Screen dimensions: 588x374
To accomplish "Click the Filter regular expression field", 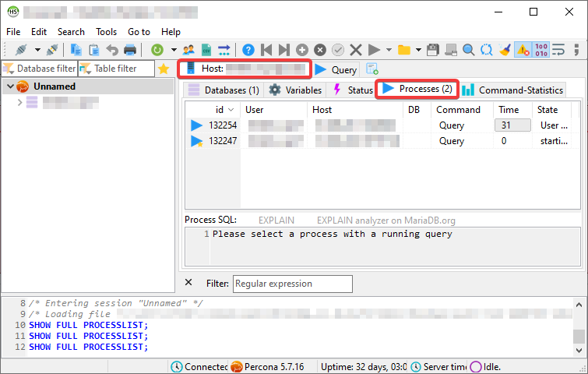I will tap(293, 284).
